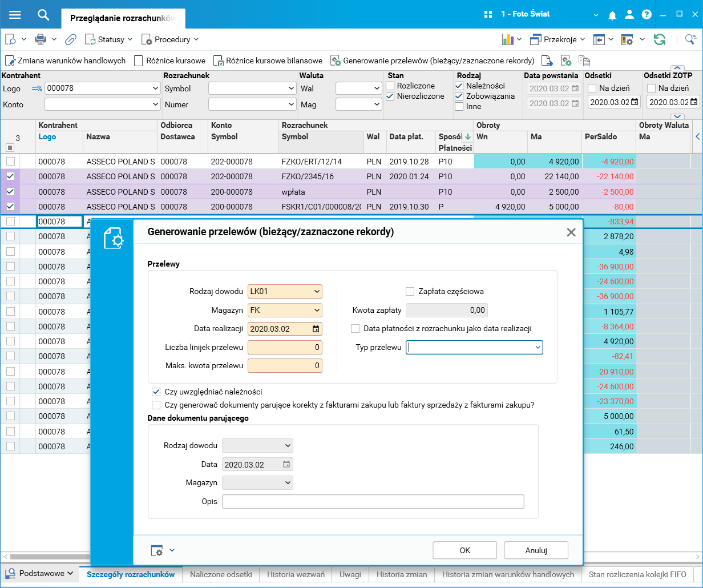The width and height of the screenshot is (703, 588).
Task: Click the warning settings icon in toolbar
Action: coord(627,39)
